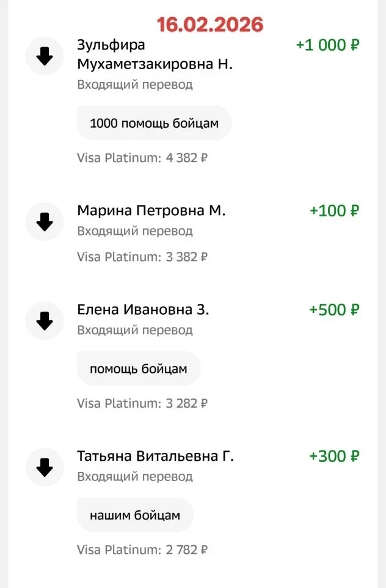The image size is (386, 588).
Task: Open the transfer from Зульфира Мухаметзакировна Н.
Action: pyautogui.click(x=155, y=54)
